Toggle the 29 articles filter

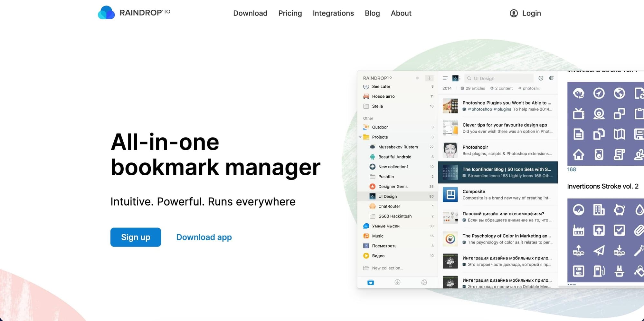pyautogui.click(x=473, y=88)
